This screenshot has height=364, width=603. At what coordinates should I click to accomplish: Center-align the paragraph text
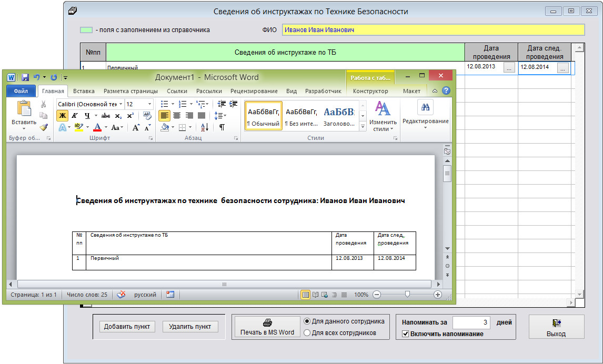point(177,116)
